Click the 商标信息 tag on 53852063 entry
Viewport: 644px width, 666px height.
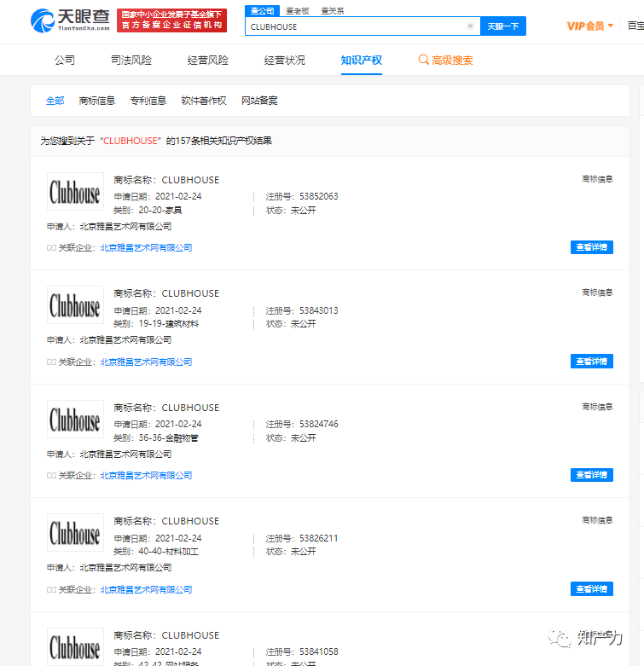(597, 179)
